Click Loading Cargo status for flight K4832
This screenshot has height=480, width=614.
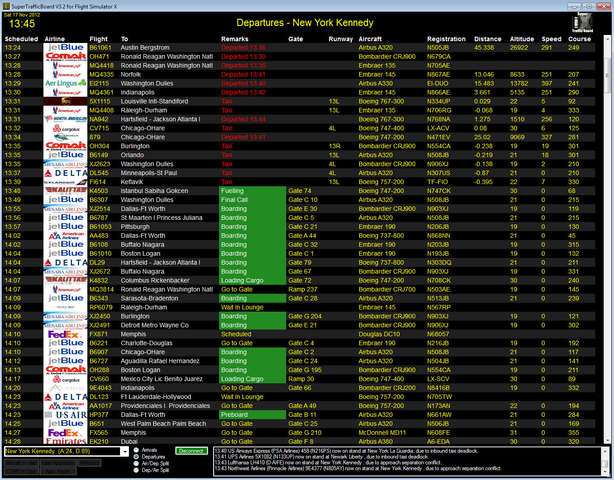(x=253, y=280)
